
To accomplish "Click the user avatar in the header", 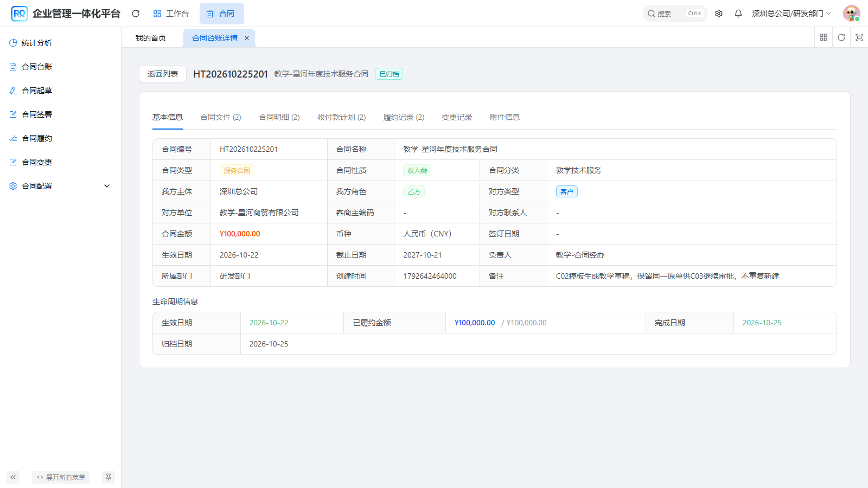I will click(851, 14).
